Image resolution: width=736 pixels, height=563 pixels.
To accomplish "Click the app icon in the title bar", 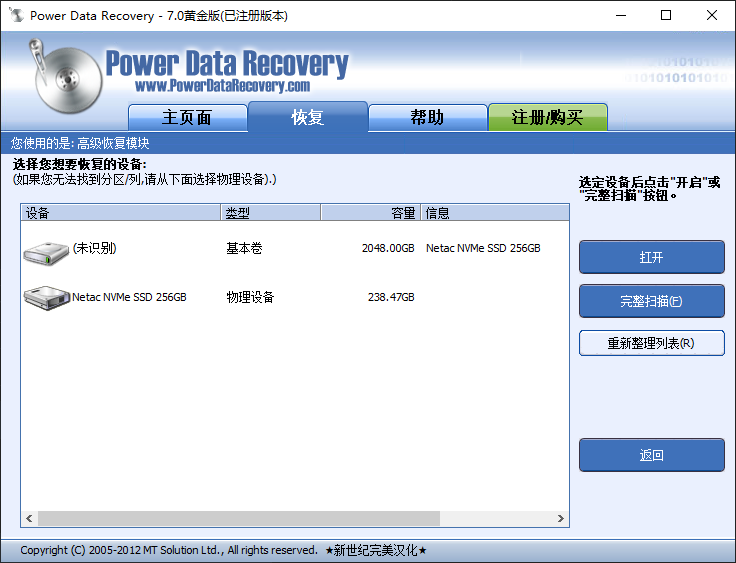I will pos(16,15).
